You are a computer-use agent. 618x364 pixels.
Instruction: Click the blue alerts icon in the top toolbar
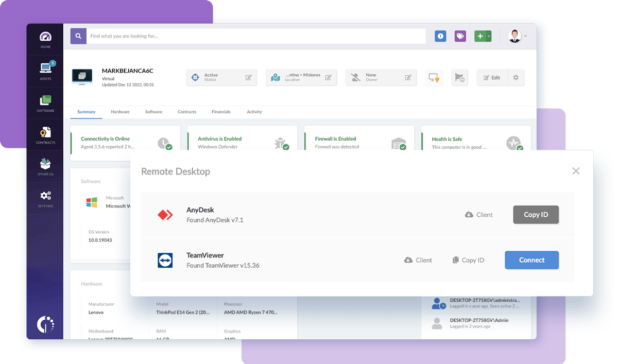pyautogui.click(x=440, y=36)
